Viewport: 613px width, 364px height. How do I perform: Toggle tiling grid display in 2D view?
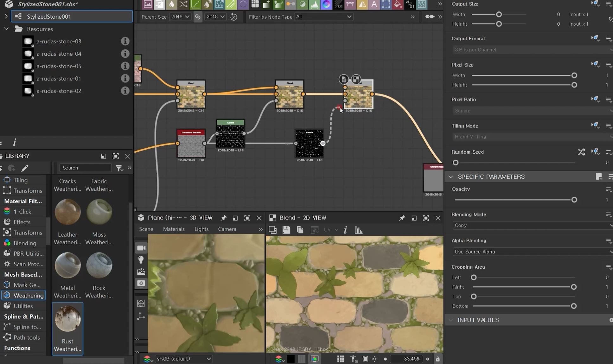(x=341, y=359)
